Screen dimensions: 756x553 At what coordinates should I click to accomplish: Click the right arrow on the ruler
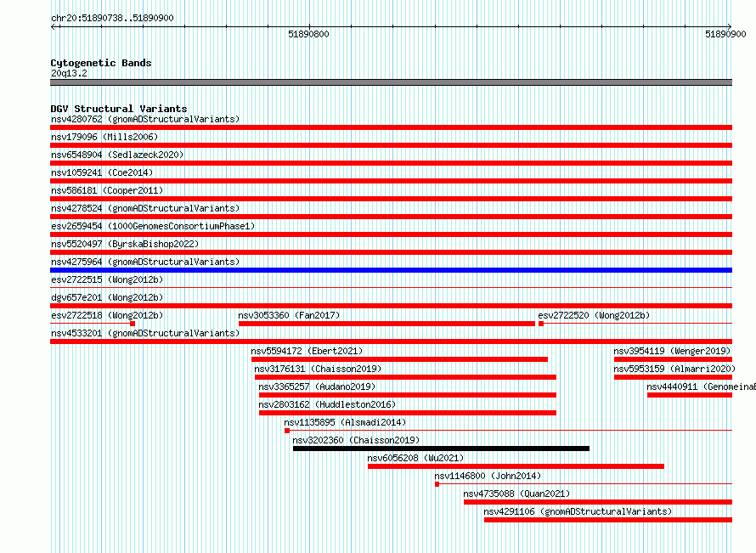click(x=729, y=26)
